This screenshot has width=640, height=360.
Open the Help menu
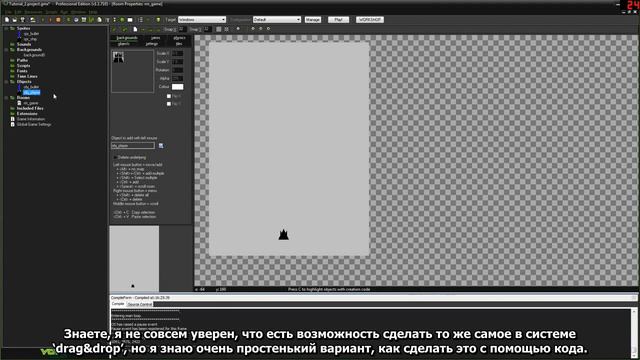coord(93,12)
